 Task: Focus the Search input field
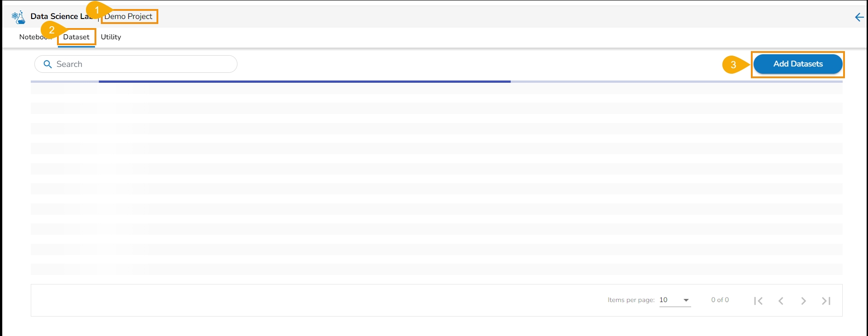(140, 64)
